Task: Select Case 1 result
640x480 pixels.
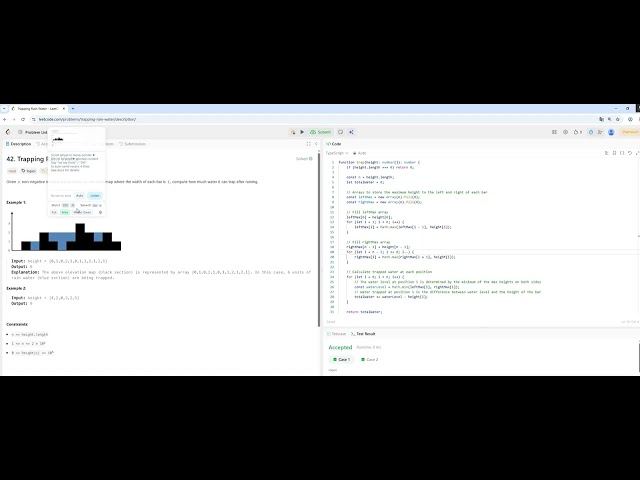Action: [x=342, y=360]
